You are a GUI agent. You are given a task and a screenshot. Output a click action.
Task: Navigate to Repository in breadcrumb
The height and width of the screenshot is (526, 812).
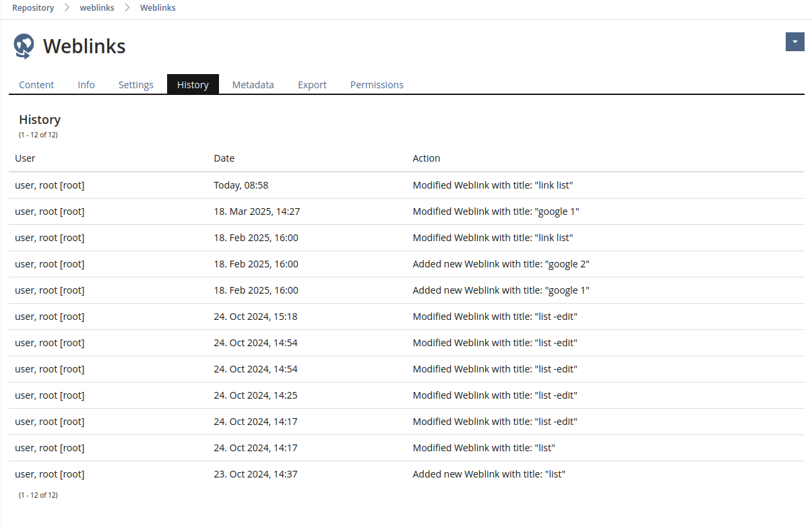[33, 8]
